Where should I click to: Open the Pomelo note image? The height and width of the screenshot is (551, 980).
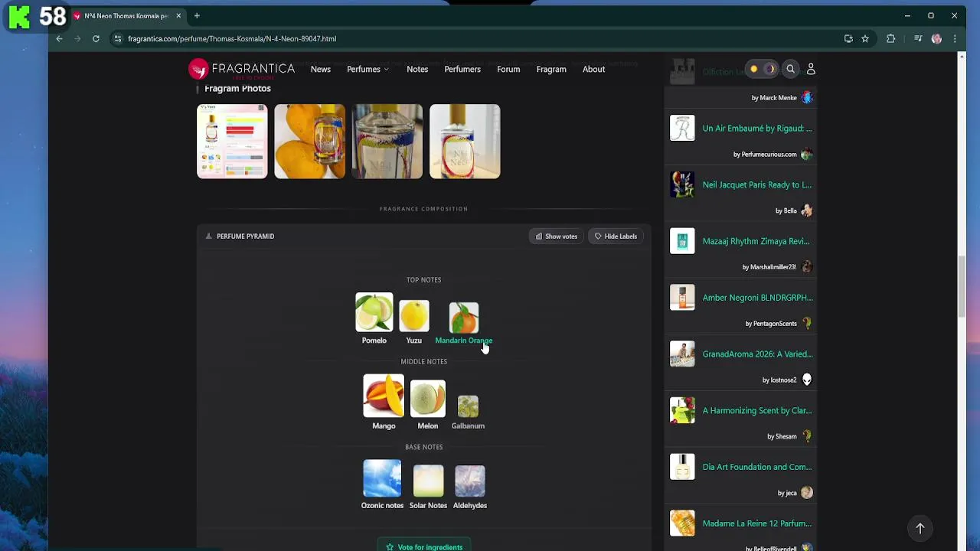pos(374,312)
